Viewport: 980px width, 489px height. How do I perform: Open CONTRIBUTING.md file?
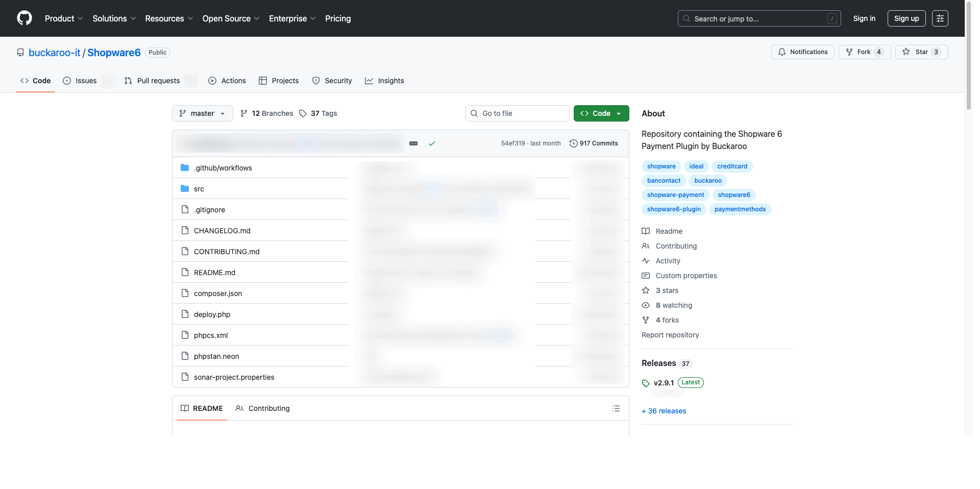[227, 252]
